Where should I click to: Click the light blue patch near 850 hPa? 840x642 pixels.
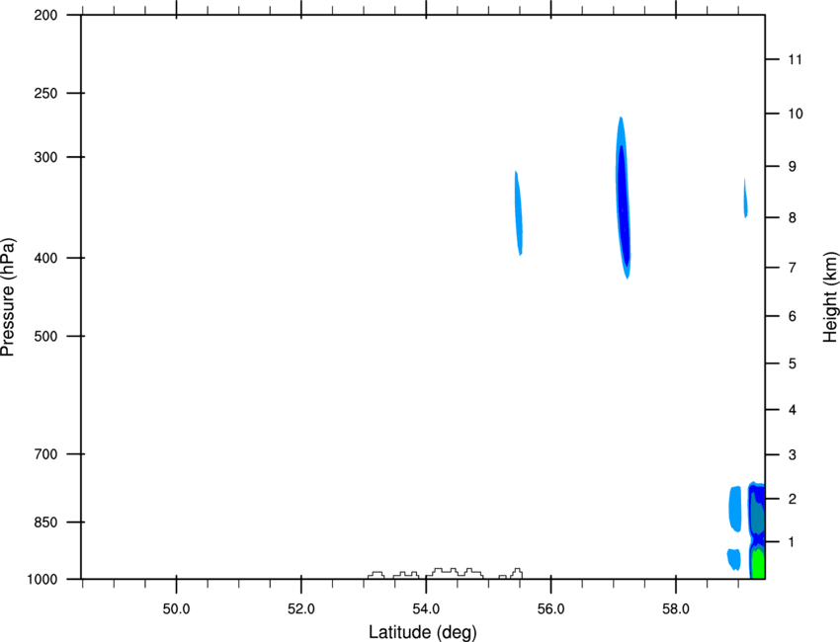coord(735,508)
